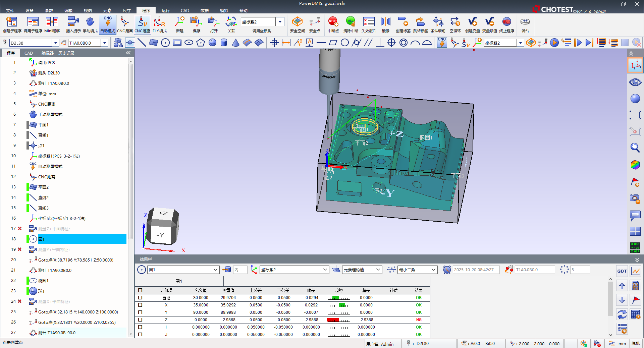Create a new coordinate system with 新建
Screen dimensions: 644x348
click(180, 24)
